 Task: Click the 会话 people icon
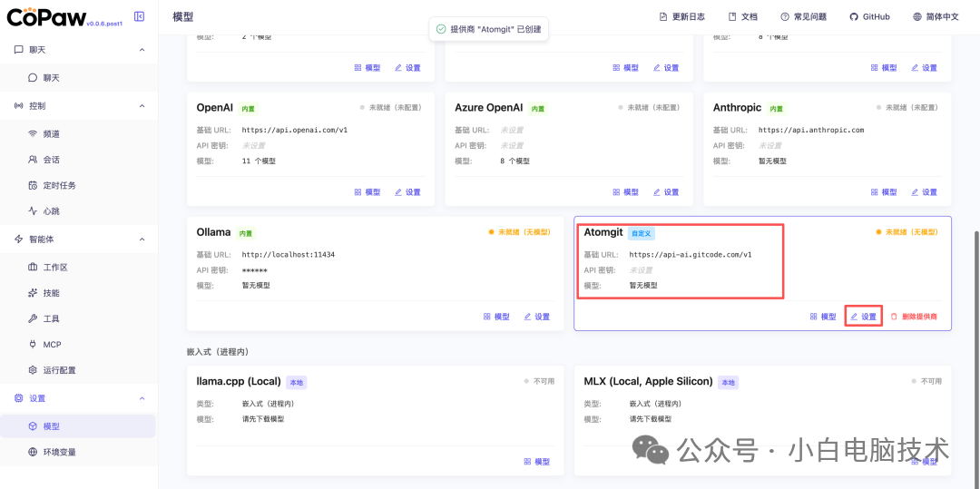(34, 160)
